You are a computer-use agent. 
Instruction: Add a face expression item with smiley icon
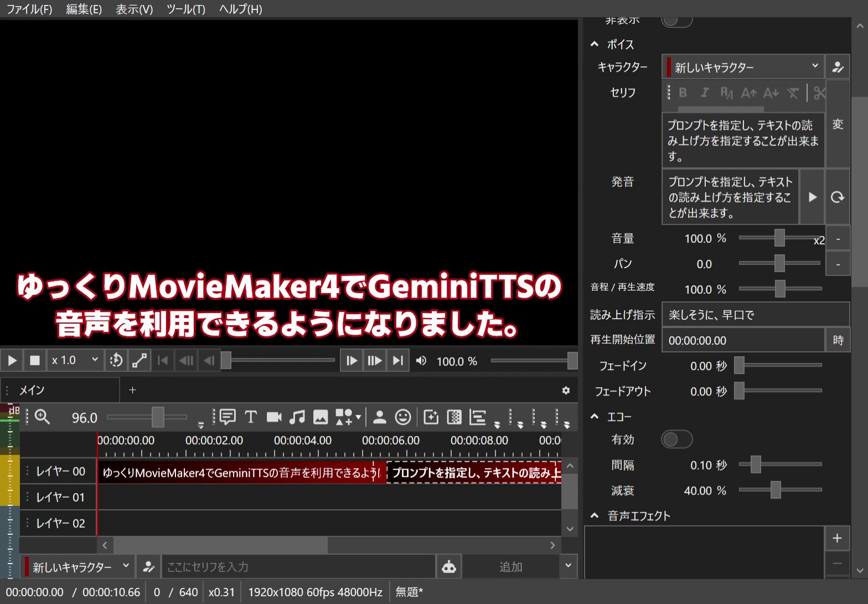pos(403,417)
